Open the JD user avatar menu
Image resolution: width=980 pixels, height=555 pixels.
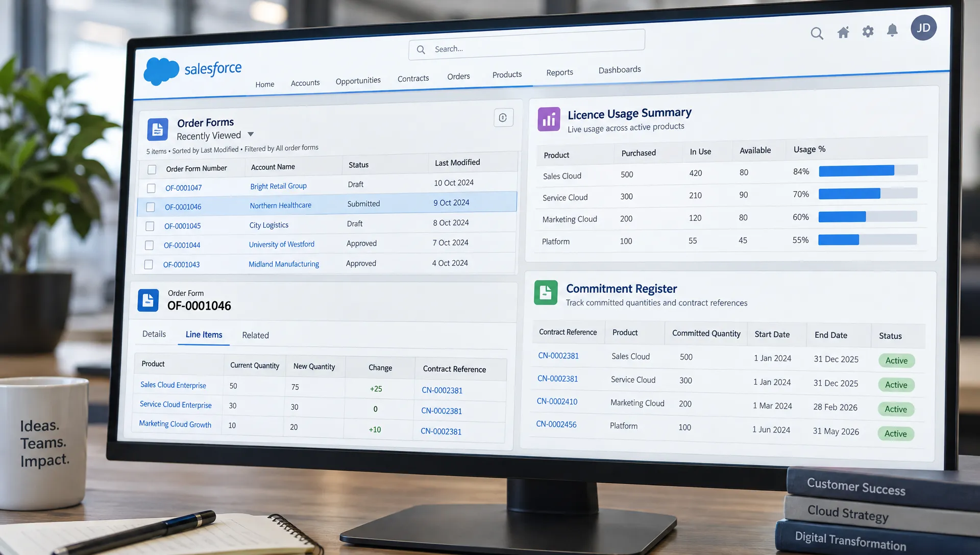(923, 28)
